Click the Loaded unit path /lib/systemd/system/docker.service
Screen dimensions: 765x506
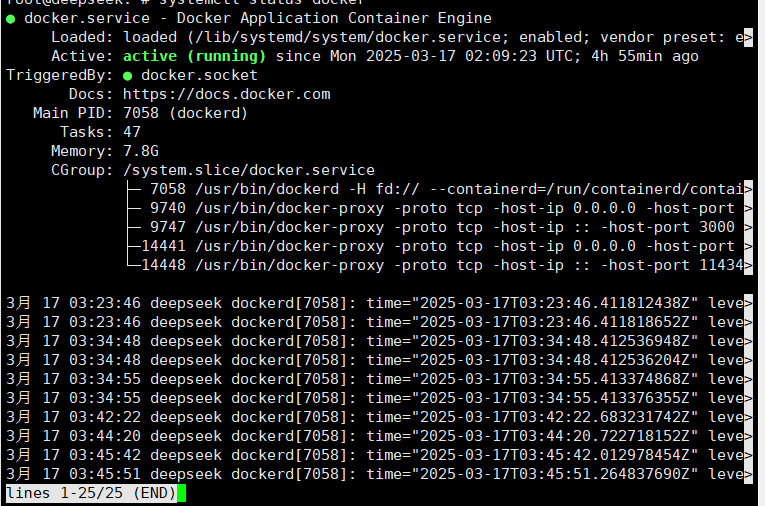tap(347, 38)
